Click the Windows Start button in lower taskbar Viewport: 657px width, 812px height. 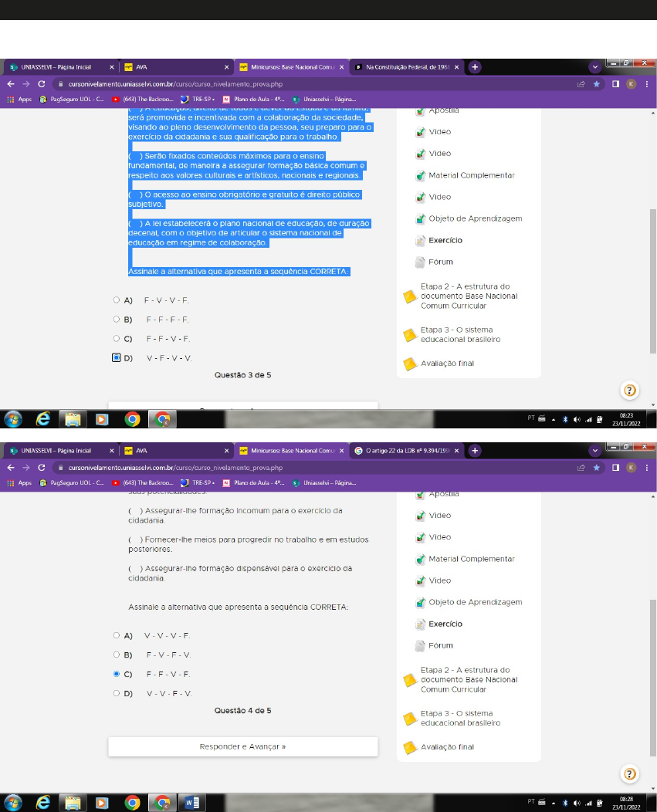coord(13,802)
